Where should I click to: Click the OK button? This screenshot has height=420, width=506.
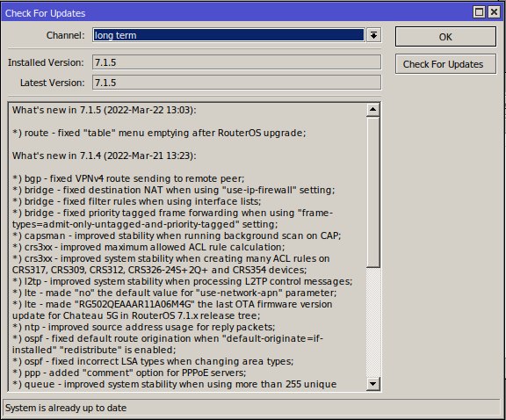pos(445,37)
